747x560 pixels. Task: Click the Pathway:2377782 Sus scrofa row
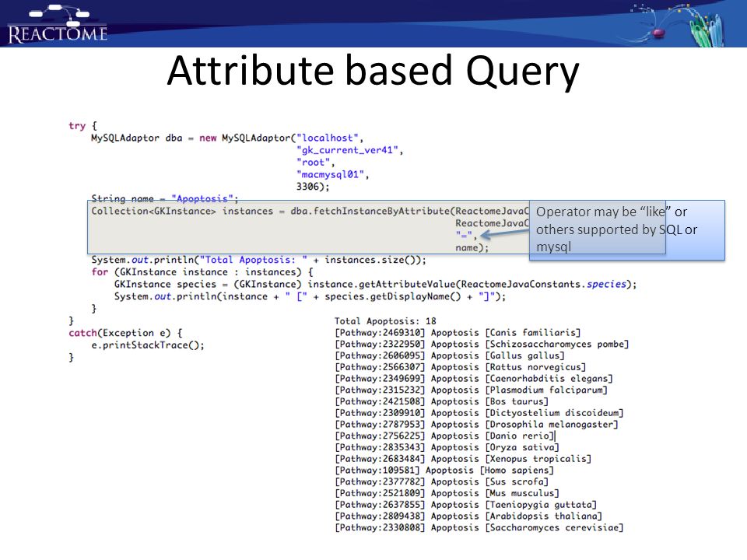coord(442,481)
